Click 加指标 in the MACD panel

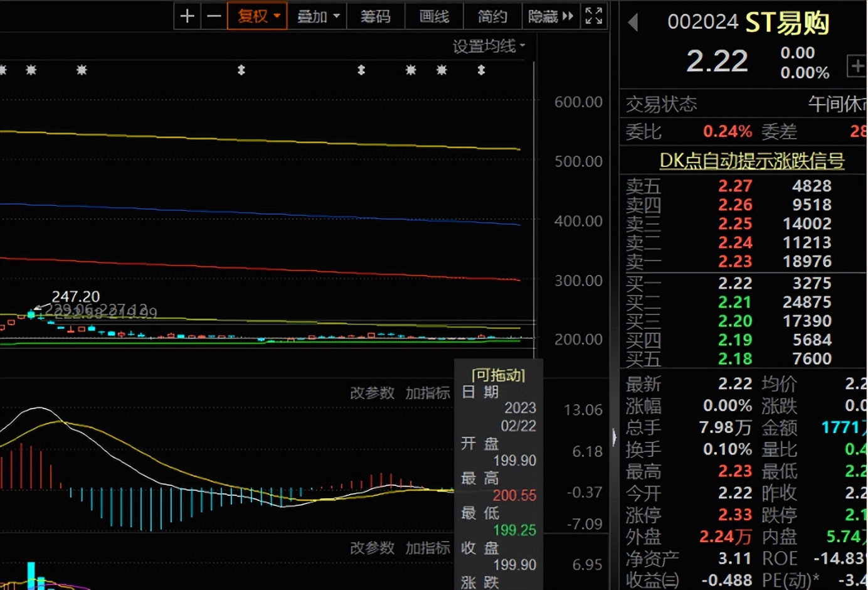pyautogui.click(x=427, y=393)
